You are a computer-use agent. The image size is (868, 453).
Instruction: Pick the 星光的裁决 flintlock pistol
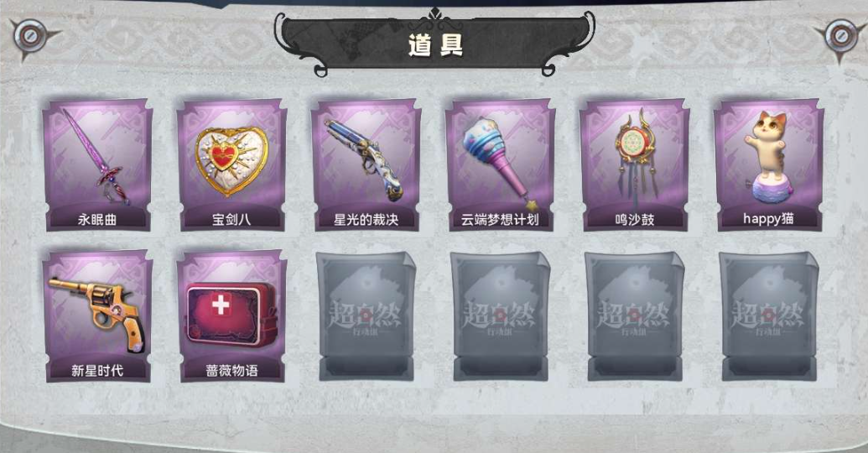366,165
